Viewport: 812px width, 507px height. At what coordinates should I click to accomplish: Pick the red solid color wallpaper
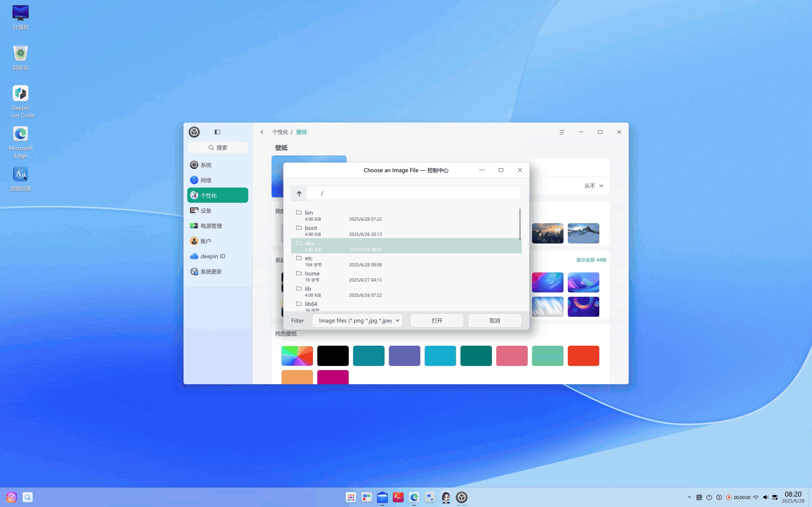click(x=583, y=356)
